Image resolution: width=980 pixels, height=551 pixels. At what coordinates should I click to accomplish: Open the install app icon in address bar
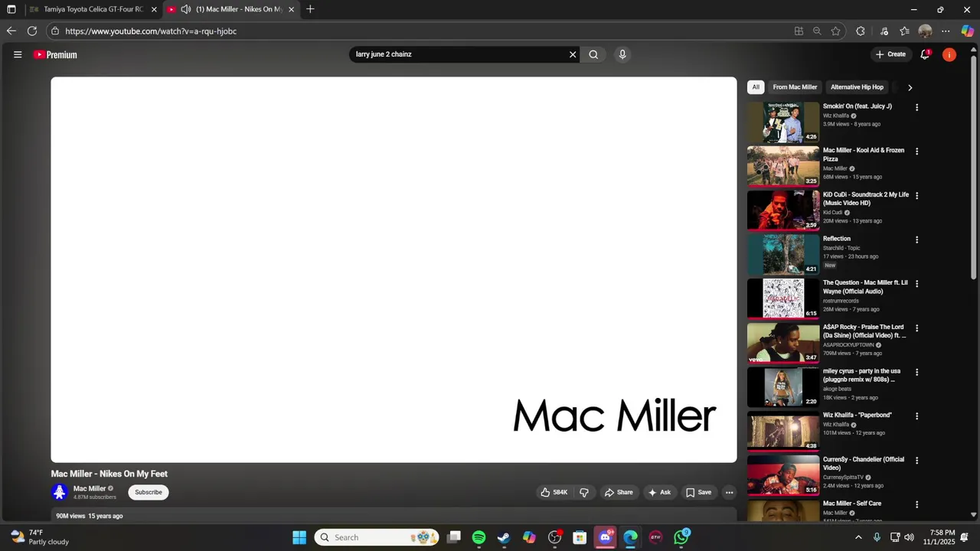tap(799, 31)
